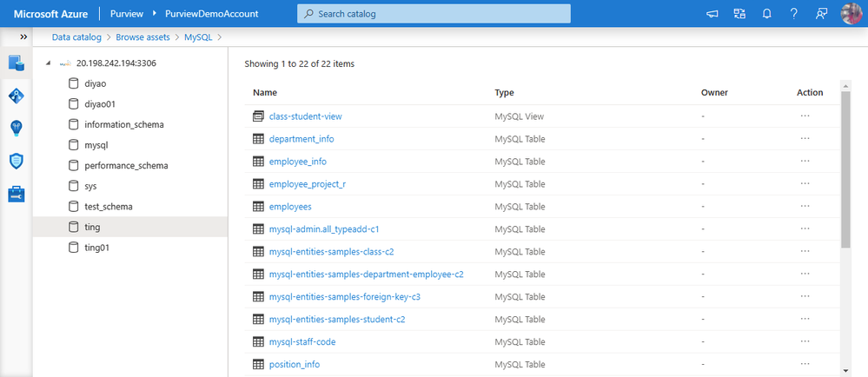
Task: Open action menu for employees row
Action: 805,207
